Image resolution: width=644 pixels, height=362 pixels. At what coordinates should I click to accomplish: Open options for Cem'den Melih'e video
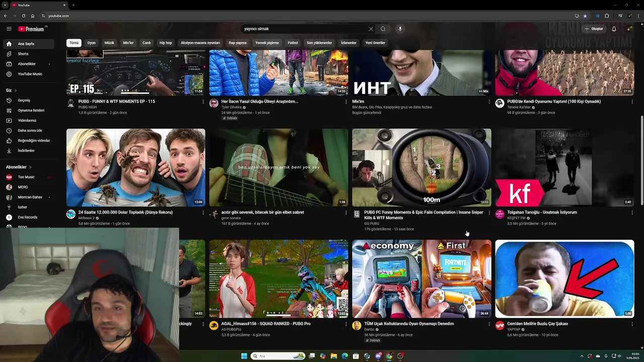point(632,324)
